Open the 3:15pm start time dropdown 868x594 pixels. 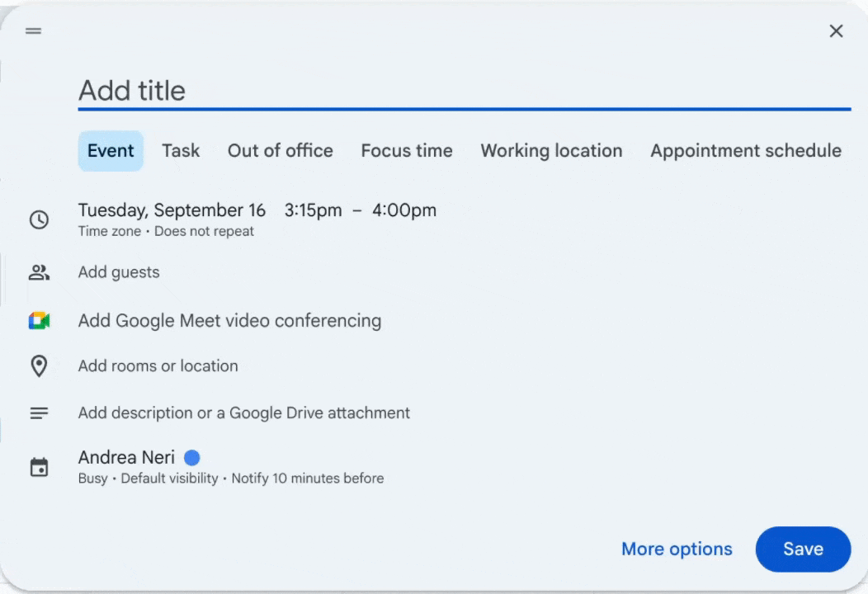(x=313, y=210)
